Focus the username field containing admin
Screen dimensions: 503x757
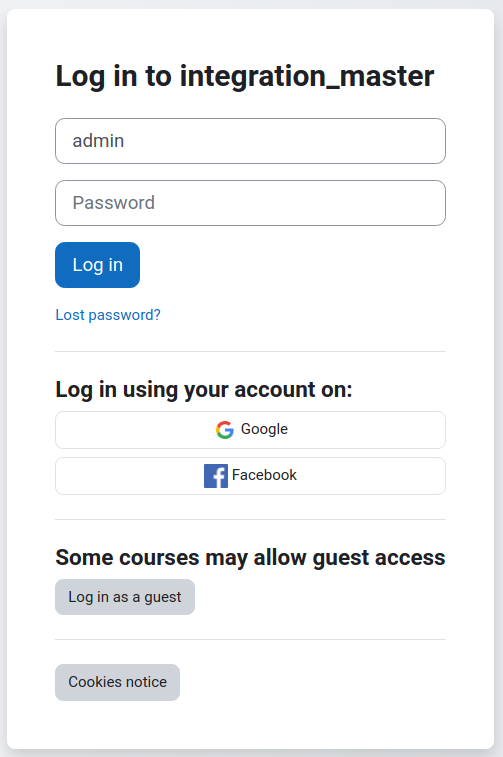point(250,141)
